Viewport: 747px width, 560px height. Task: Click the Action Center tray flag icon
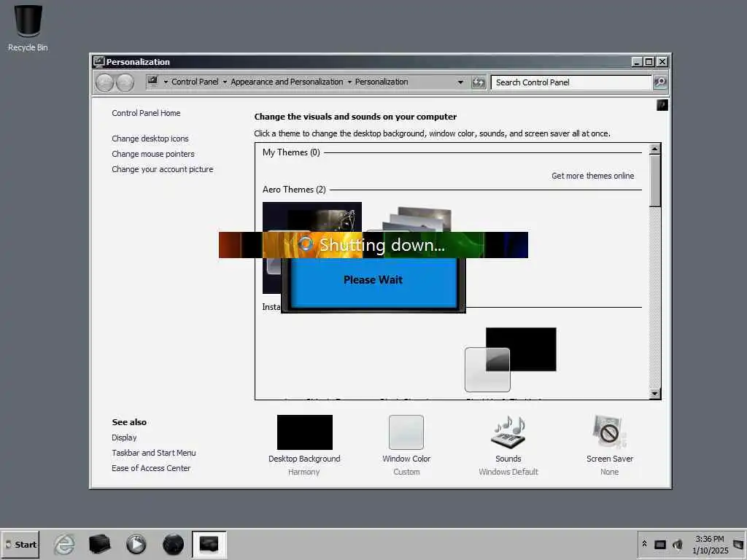(738, 544)
